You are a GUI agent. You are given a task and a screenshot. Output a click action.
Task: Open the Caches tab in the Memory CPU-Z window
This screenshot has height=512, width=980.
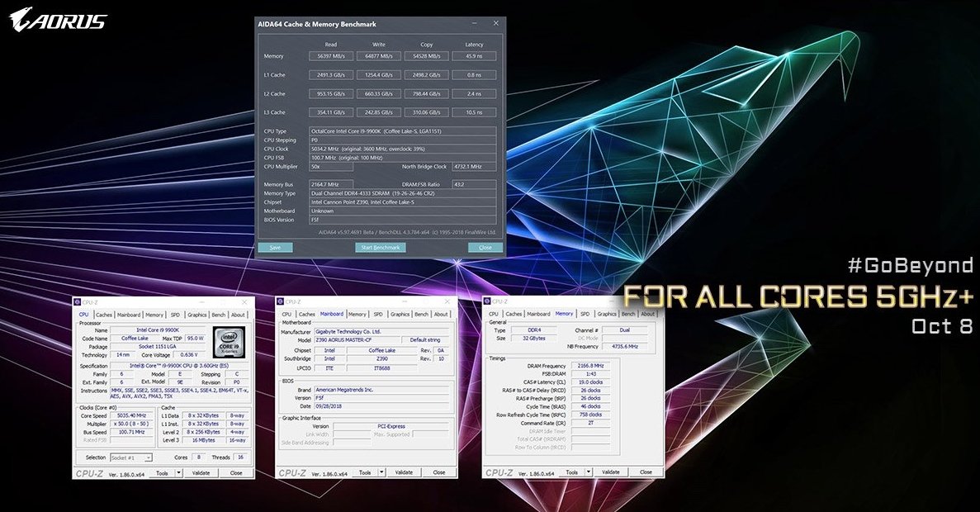(x=514, y=314)
